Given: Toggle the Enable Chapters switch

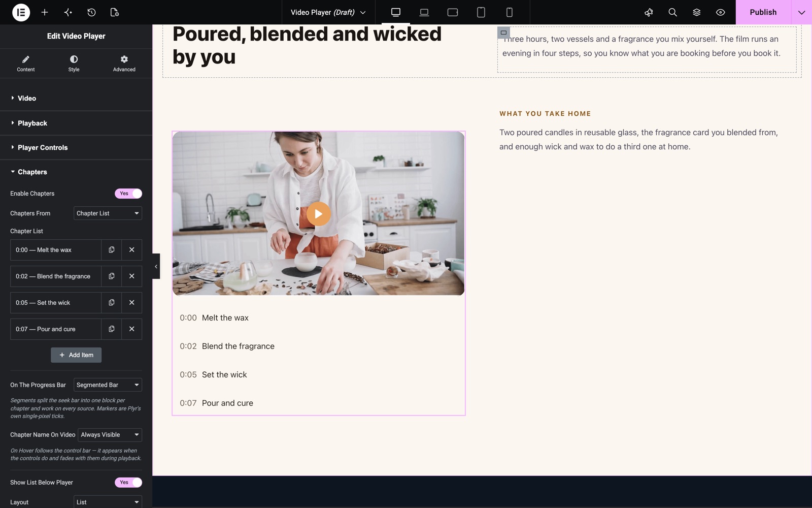Looking at the screenshot, I should (x=128, y=194).
